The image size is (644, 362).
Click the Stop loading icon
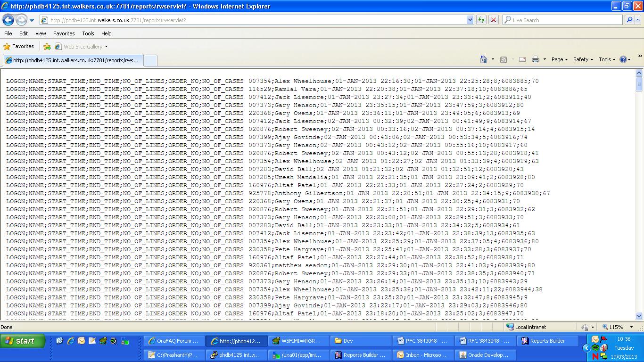click(x=494, y=20)
